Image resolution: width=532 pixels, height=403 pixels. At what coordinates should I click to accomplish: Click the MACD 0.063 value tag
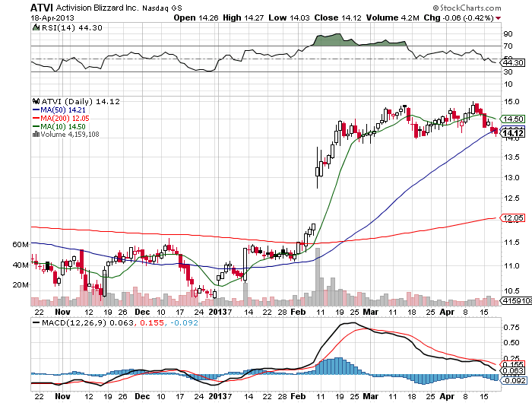[x=513, y=371]
